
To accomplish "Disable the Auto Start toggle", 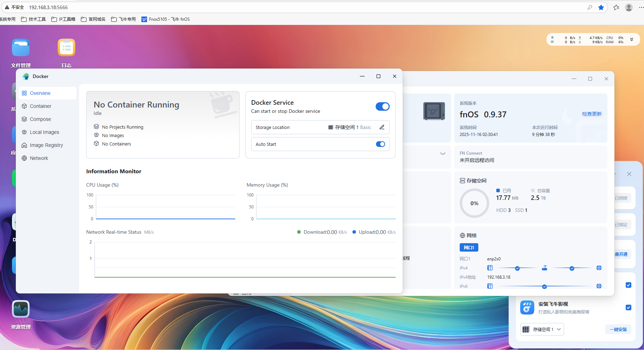I will click(x=380, y=144).
